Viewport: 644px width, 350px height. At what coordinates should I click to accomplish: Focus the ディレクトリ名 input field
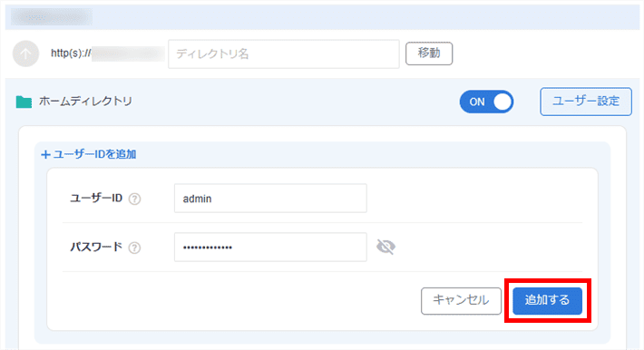point(284,53)
